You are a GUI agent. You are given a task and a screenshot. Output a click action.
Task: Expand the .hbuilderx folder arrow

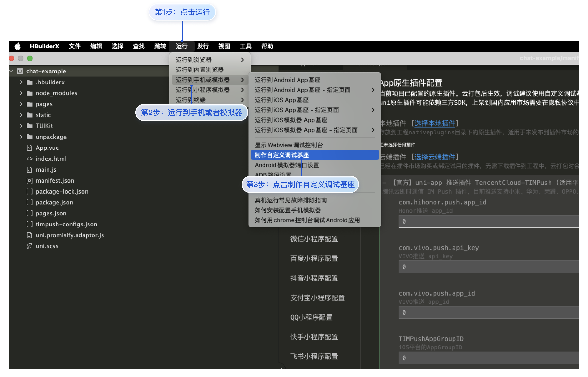pos(21,82)
